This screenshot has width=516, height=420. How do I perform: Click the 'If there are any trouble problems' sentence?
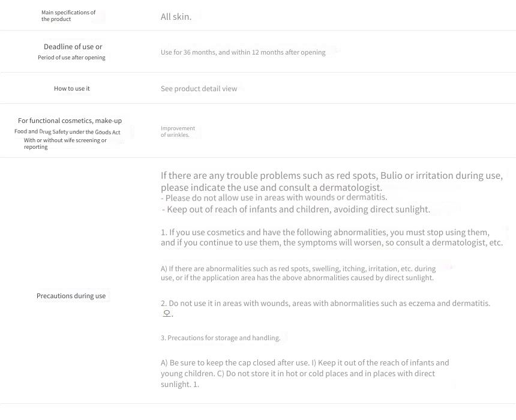pyautogui.click(x=332, y=181)
